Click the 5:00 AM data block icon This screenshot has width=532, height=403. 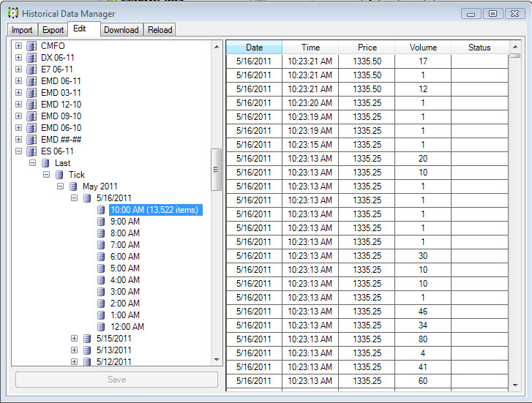pyautogui.click(x=101, y=268)
